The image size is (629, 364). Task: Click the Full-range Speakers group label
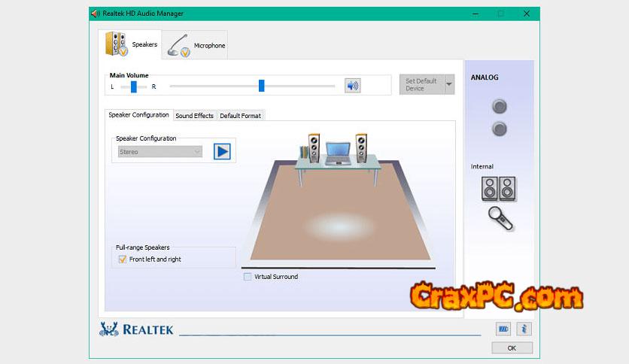(142, 247)
